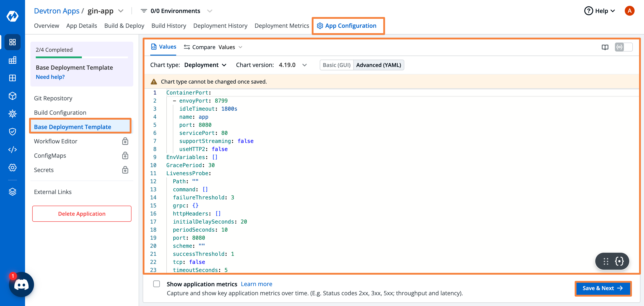This screenshot has width=644, height=306.
Task: Open the Chart Store cube icon
Action: [x=13, y=96]
